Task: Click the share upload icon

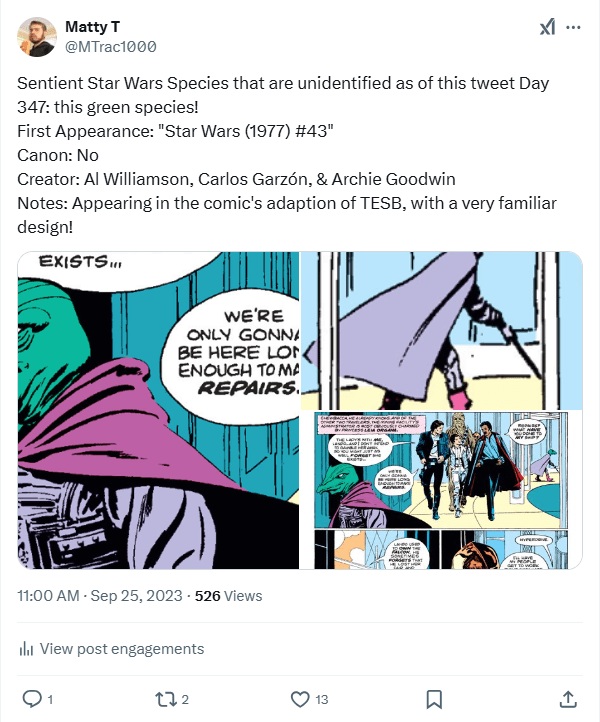Action: pos(567,698)
